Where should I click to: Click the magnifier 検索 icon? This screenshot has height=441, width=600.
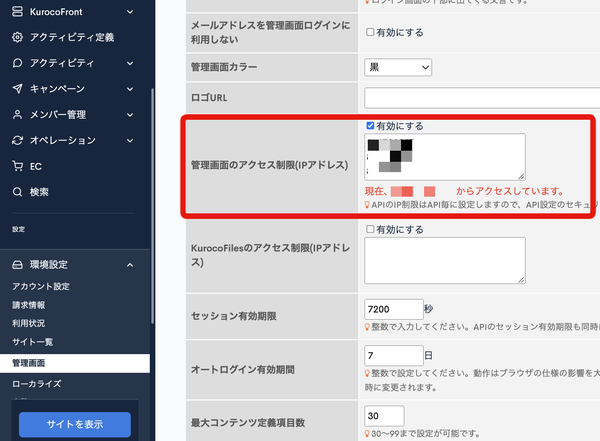click(17, 192)
